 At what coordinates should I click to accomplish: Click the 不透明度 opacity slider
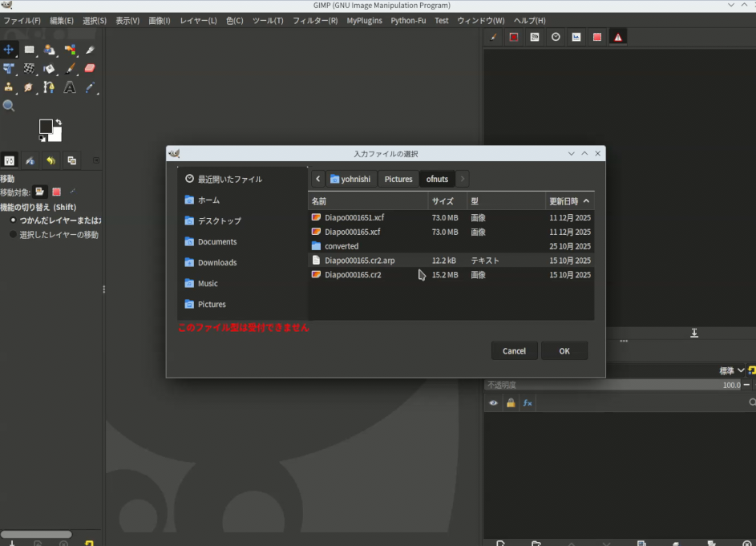612,385
